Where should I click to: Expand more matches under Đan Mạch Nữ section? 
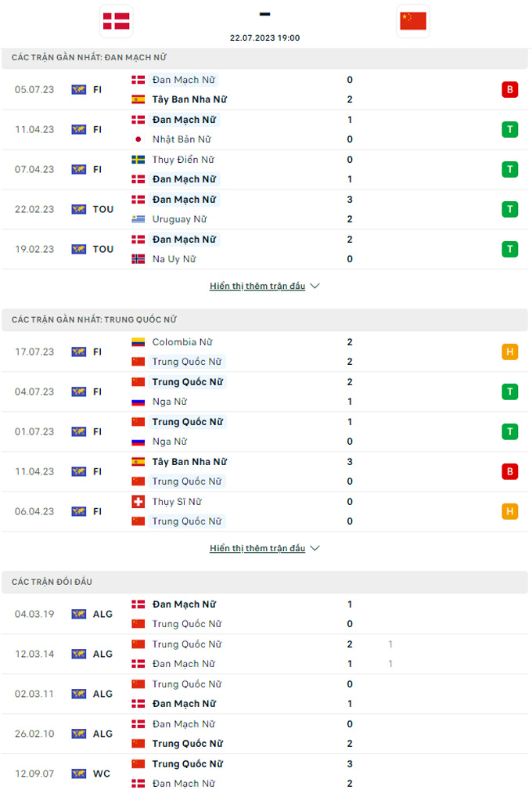264,287
